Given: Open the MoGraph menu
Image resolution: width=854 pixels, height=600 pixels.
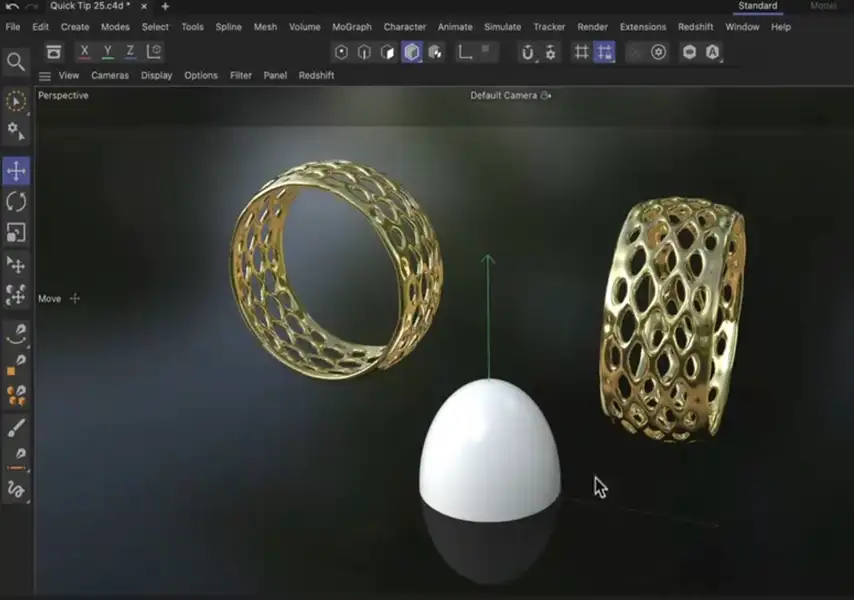Looking at the screenshot, I should 351,27.
